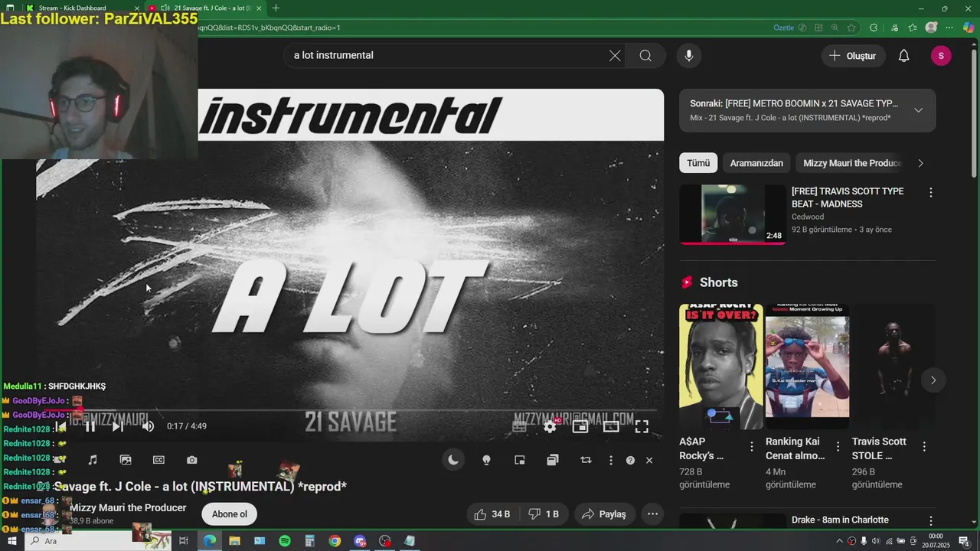Image resolution: width=980 pixels, height=551 pixels.
Task: Click the YouTube search magnifier button
Action: (645, 55)
